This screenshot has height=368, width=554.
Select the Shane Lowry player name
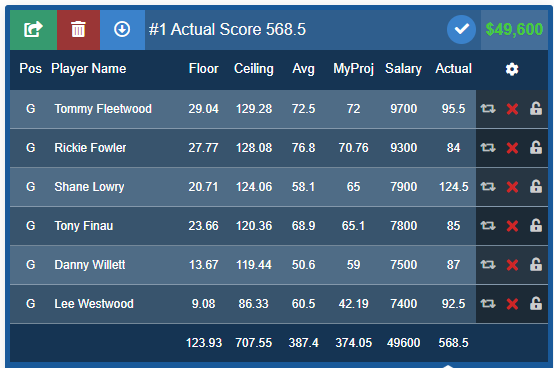pos(89,187)
